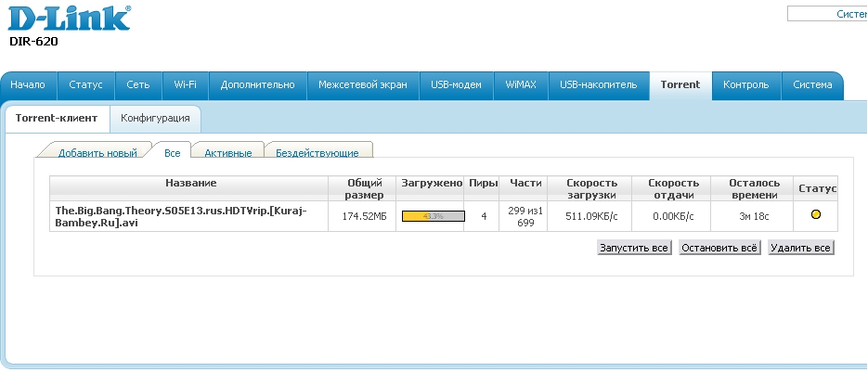Switch to Конфигурация sub-tab
This screenshot has height=372, width=868.
click(x=155, y=119)
